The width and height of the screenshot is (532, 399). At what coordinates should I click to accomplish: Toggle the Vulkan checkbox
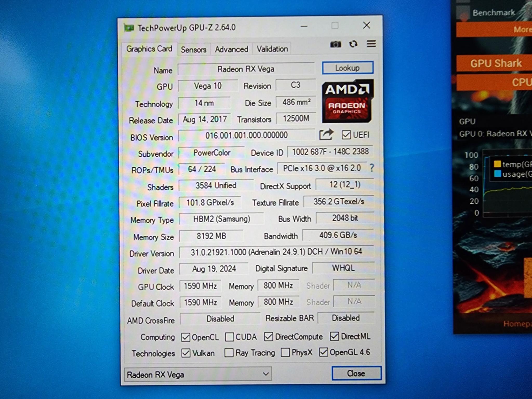186,353
